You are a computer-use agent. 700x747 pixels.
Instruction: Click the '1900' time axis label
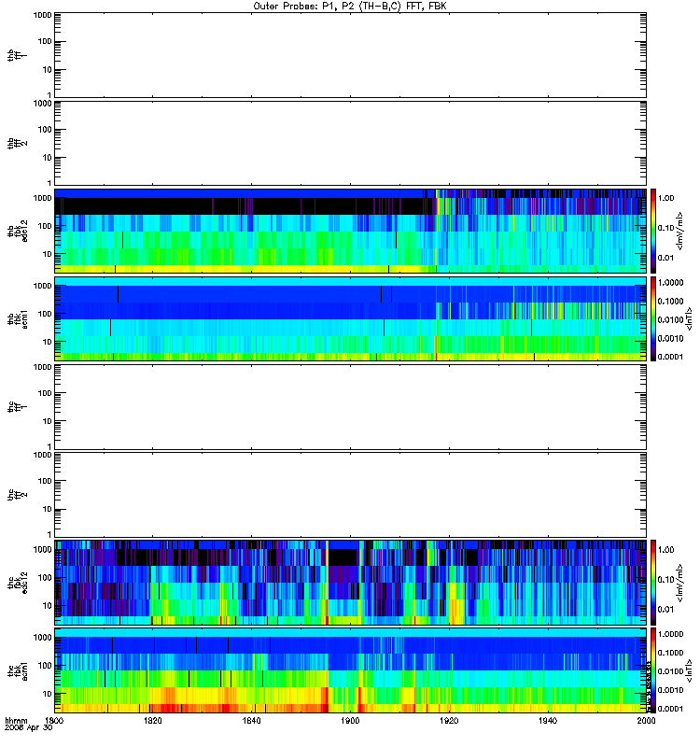pyautogui.click(x=350, y=720)
